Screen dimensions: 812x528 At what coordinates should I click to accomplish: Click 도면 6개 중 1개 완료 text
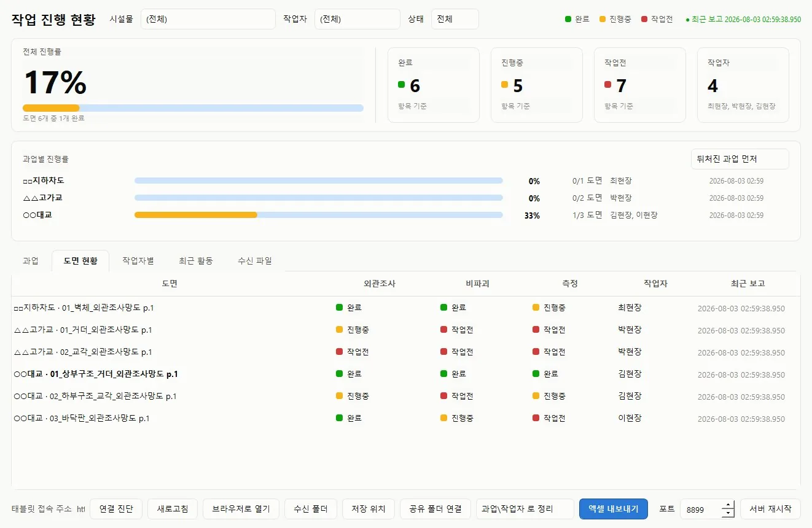pyautogui.click(x=53, y=118)
